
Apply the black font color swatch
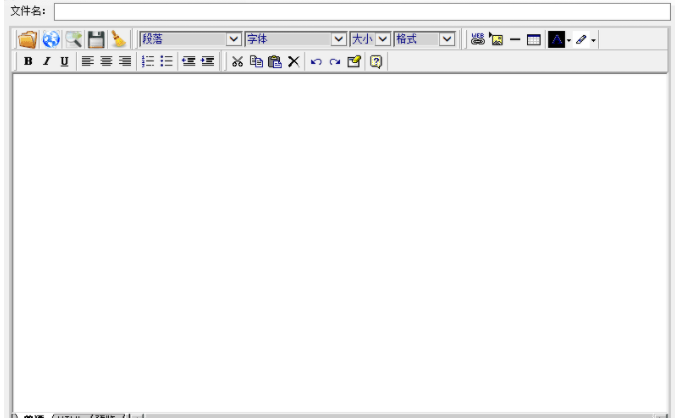[556, 40]
